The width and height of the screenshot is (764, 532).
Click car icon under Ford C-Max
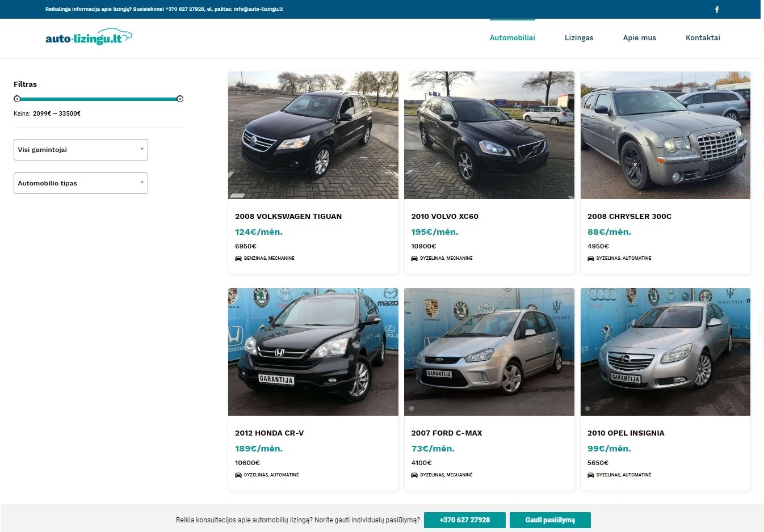coord(414,475)
